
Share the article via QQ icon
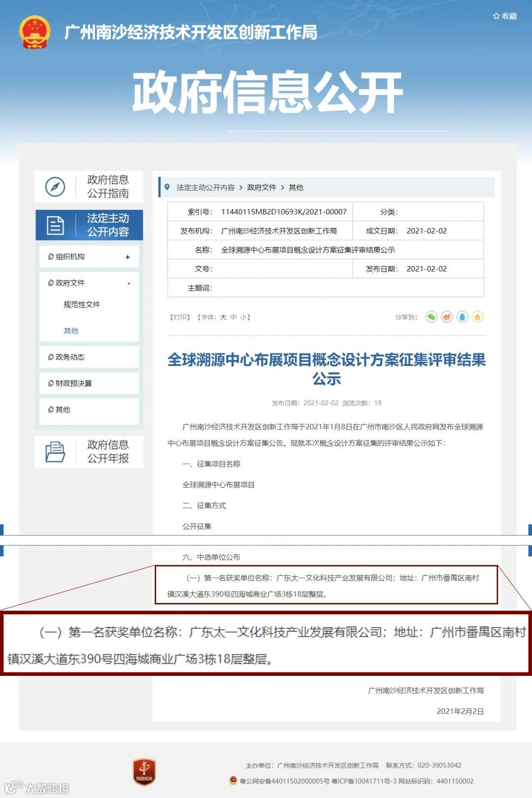(x=462, y=317)
